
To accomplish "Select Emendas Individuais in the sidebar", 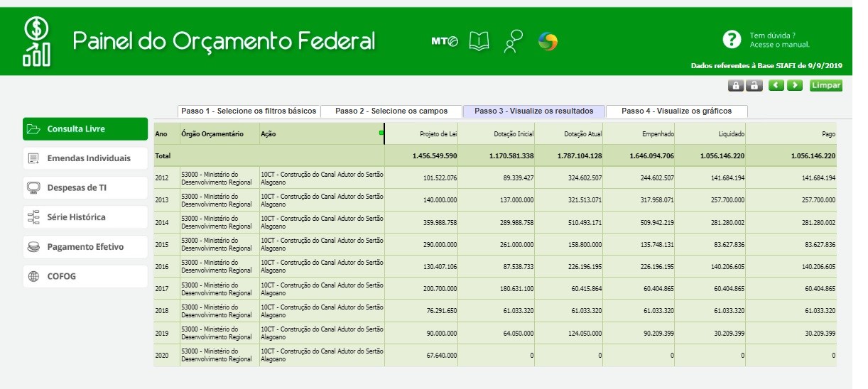I will pyautogui.click(x=85, y=158).
